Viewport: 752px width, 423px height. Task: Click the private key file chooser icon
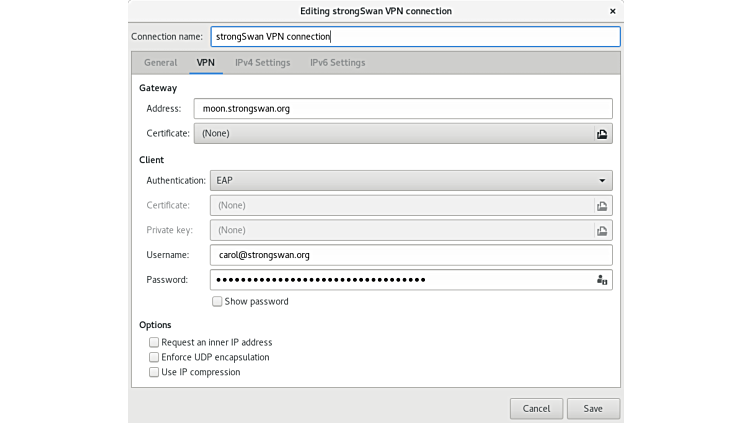coord(602,230)
